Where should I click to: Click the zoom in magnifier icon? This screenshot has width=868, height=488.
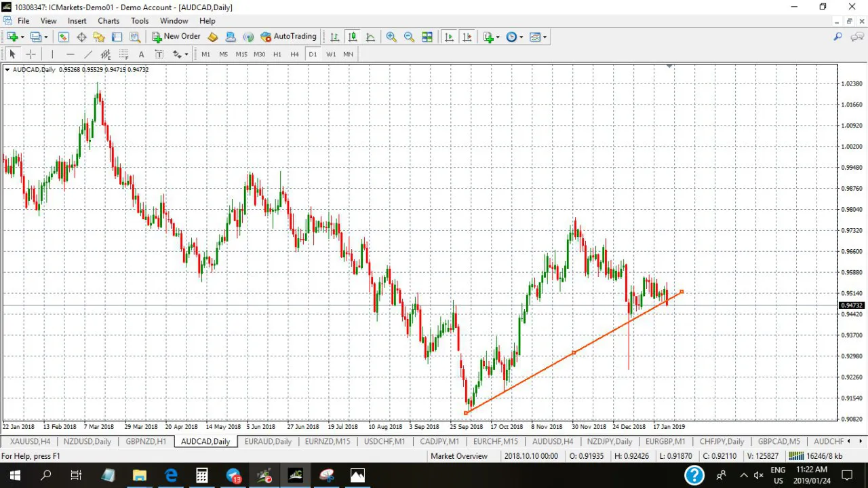391,37
